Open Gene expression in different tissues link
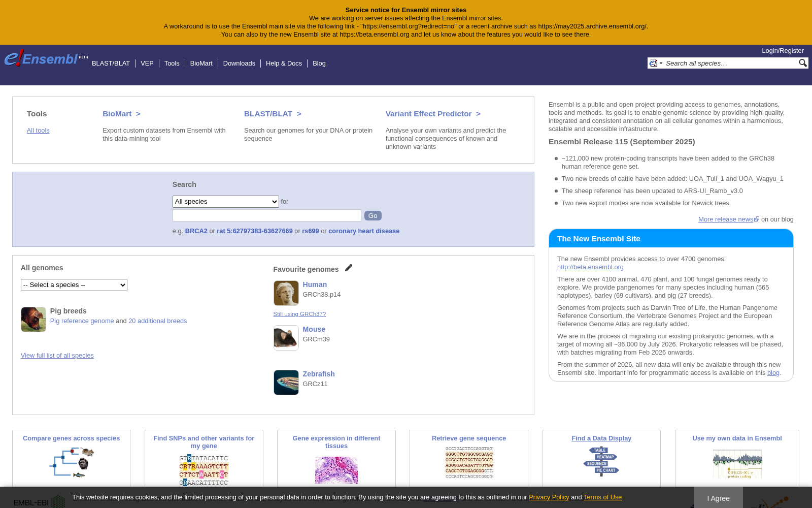The height and width of the screenshot is (508, 812). [336, 442]
